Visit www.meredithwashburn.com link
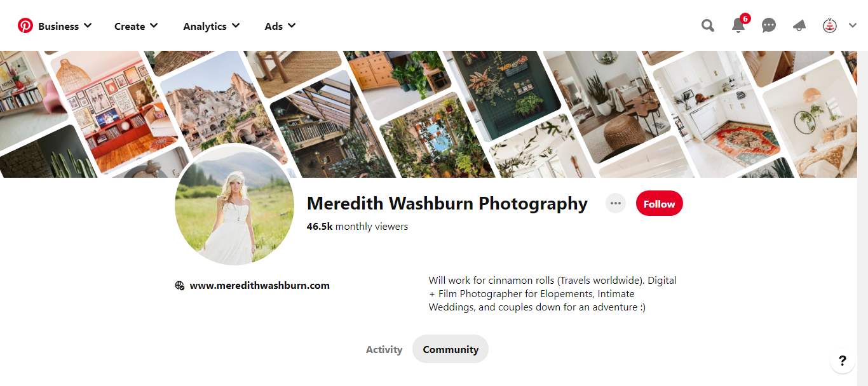 260,286
